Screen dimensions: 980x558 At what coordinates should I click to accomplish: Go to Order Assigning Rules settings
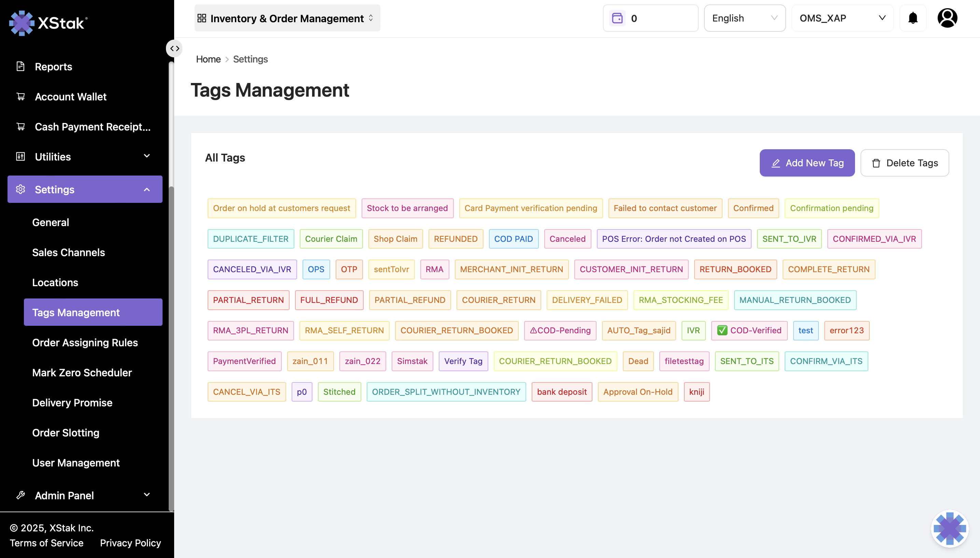85,342
